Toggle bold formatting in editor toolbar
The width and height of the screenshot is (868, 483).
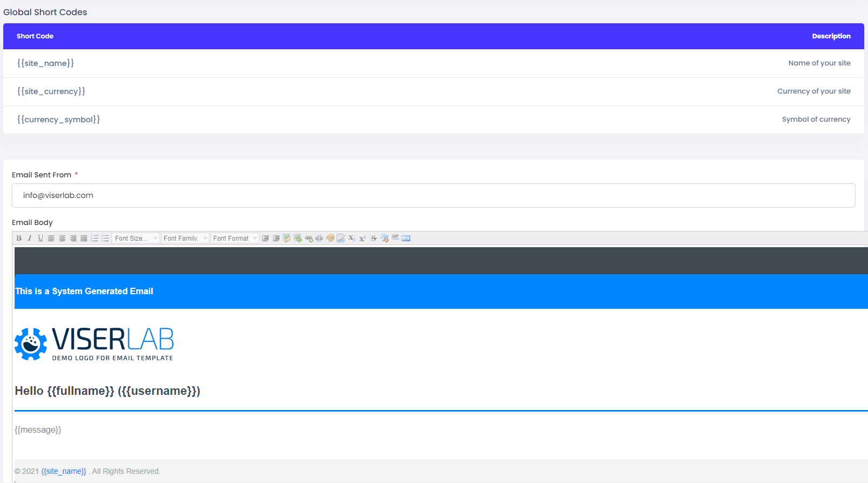click(x=19, y=238)
